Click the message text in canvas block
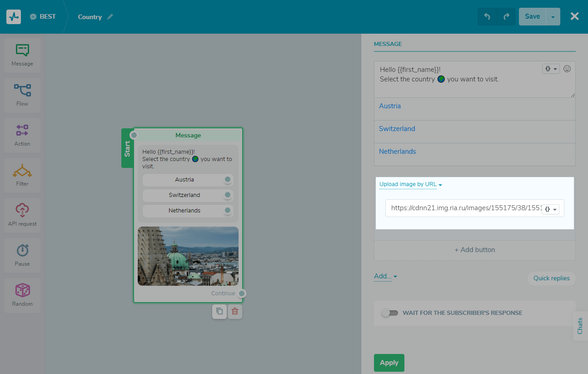 click(x=187, y=159)
